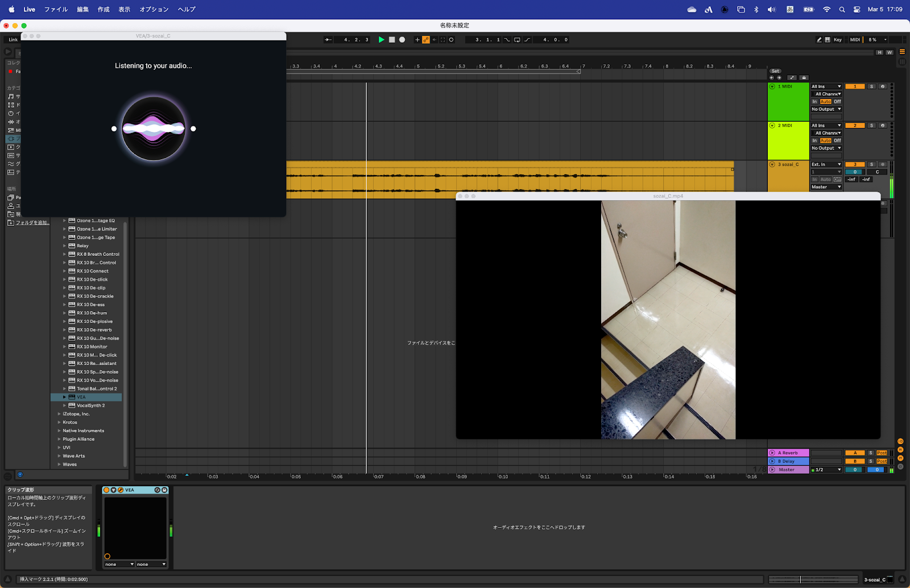This screenshot has width=910, height=588.
Task: Open the 'All Ins' input dropdown on track 1
Action: tap(826, 86)
